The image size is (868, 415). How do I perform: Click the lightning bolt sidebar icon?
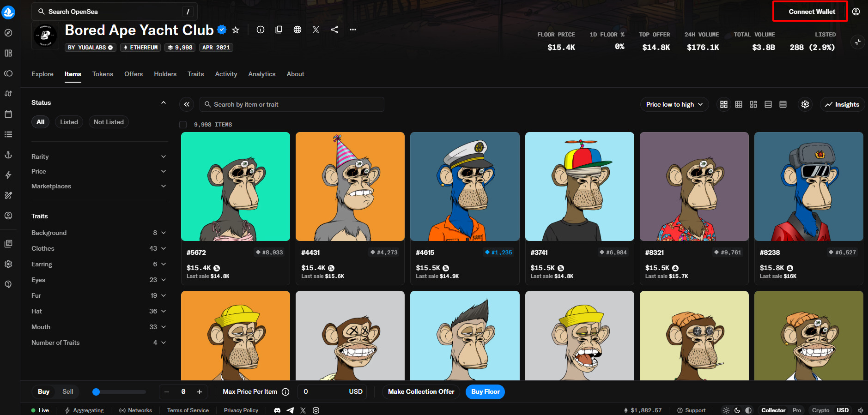coord(8,175)
